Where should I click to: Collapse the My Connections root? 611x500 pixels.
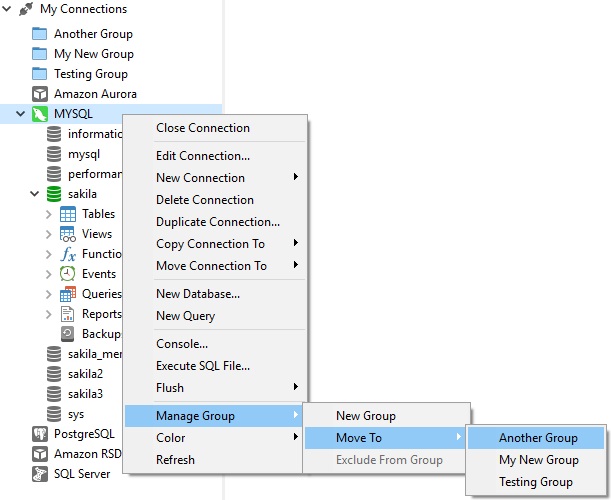coord(7,9)
